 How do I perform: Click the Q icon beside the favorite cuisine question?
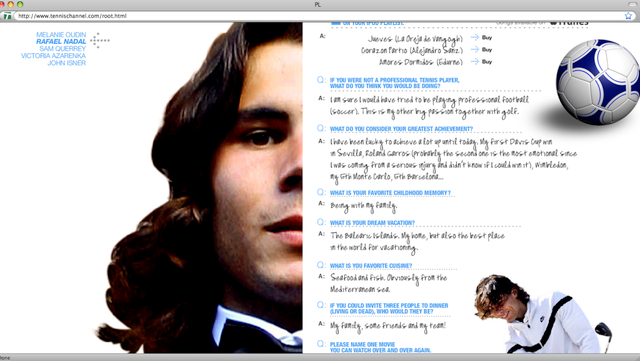321,265
